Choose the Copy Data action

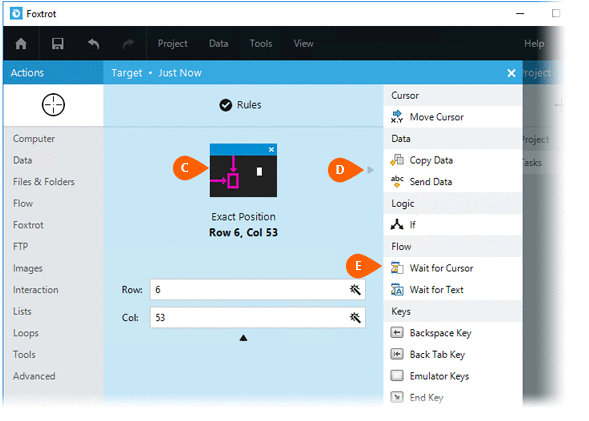453,160
